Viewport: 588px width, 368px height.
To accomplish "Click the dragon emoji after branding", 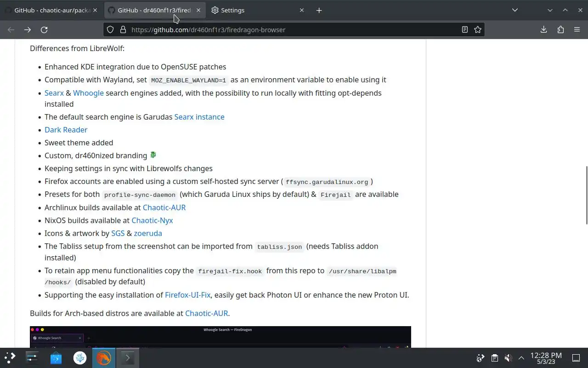I will tap(153, 155).
